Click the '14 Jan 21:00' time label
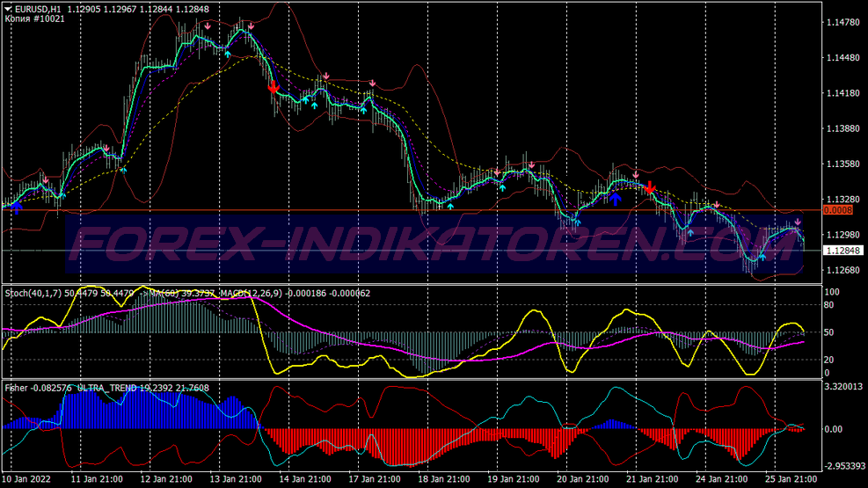The height and width of the screenshot is (488, 868). (304, 479)
